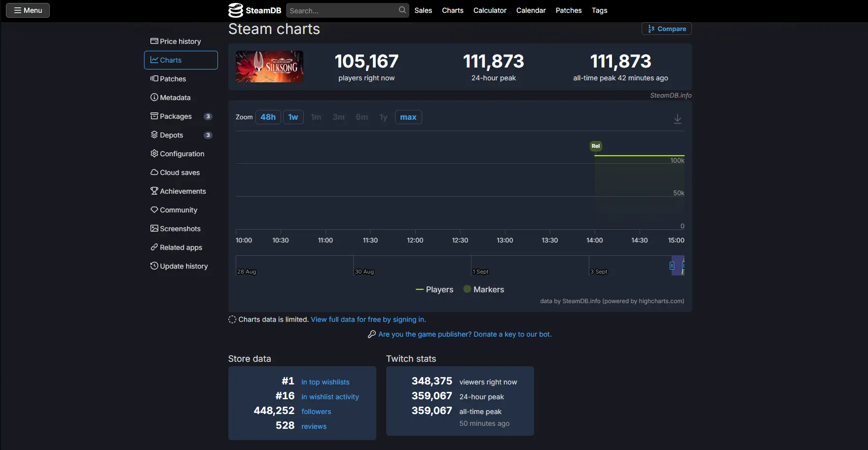Screen dimensions: 868x450
Task: Open the Configuration sidebar tab
Action: [x=181, y=154]
